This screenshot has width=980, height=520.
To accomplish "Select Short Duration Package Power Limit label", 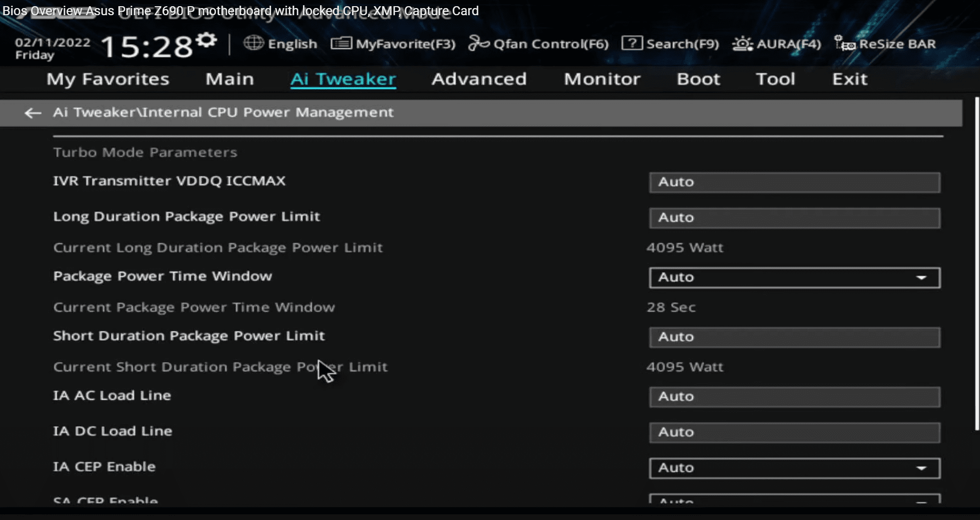I will pos(188,336).
